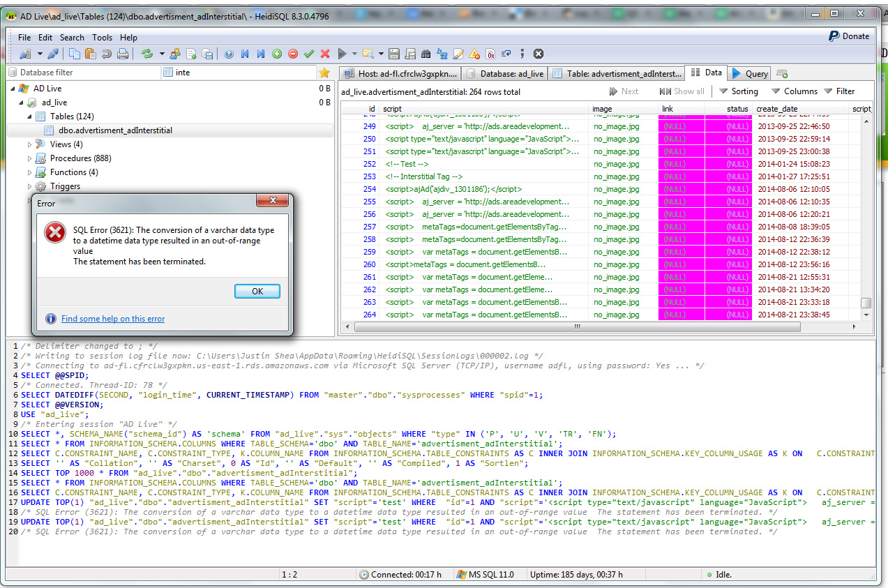This screenshot has width=888, height=588.
Task: Open the Filter panel
Action: [x=839, y=91]
